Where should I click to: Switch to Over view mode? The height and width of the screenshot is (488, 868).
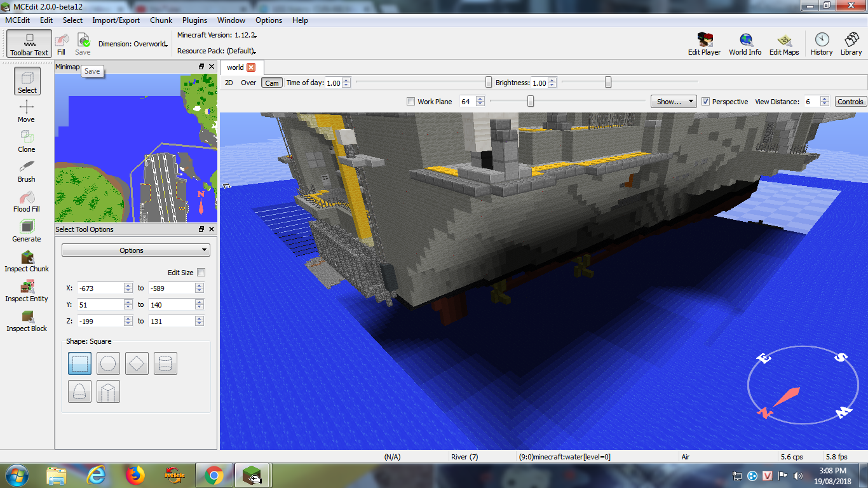[248, 83]
